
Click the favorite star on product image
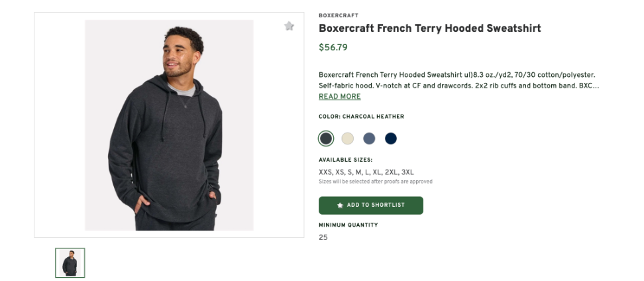coord(289,27)
